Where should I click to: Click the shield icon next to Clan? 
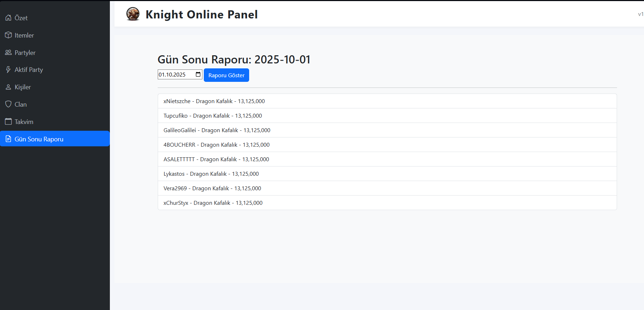tap(8, 104)
